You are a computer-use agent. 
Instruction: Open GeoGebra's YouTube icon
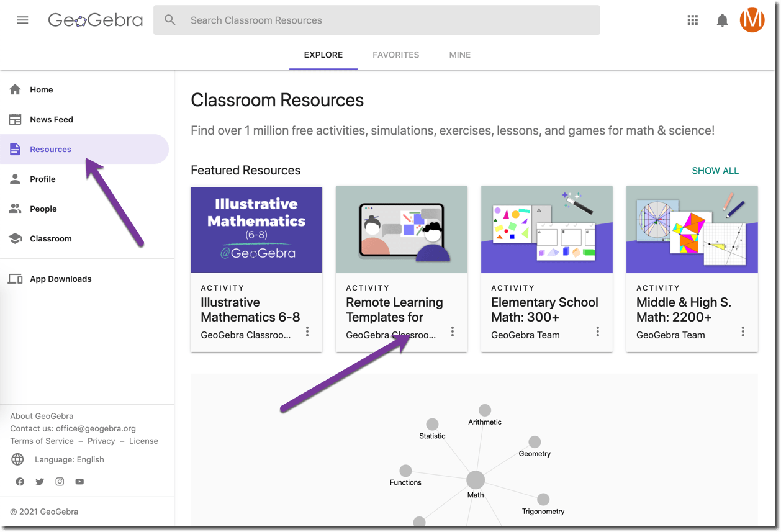79,482
